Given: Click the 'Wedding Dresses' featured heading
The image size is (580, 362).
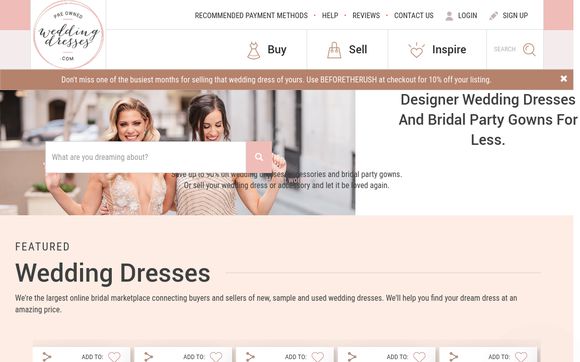Looking at the screenshot, I should pyautogui.click(x=113, y=273).
